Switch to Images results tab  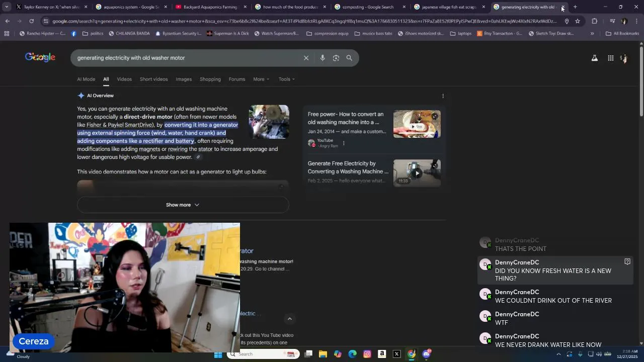pyautogui.click(x=184, y=79)
